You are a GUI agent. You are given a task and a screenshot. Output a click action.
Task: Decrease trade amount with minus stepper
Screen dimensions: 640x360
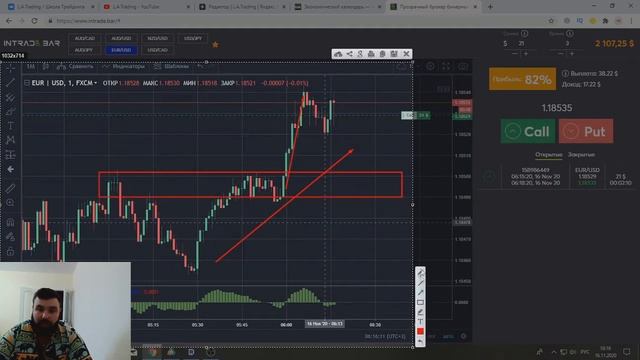[x=515, y=53]
